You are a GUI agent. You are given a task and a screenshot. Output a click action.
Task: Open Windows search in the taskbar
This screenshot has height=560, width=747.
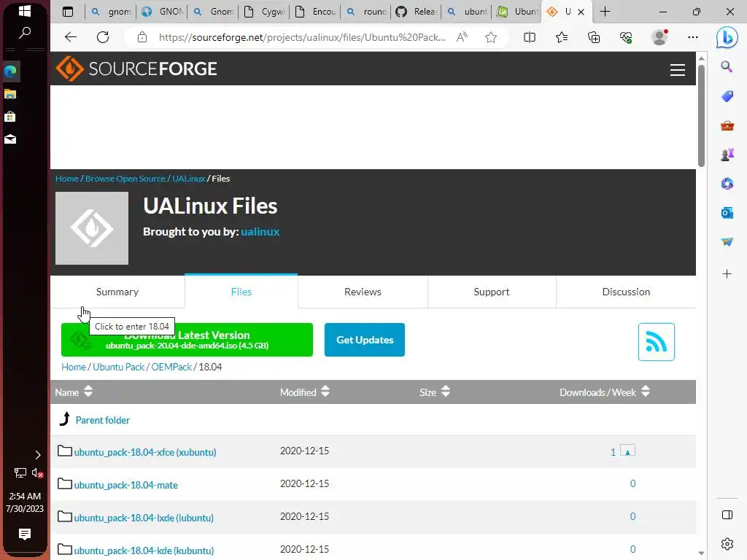(x=25, y=33)
